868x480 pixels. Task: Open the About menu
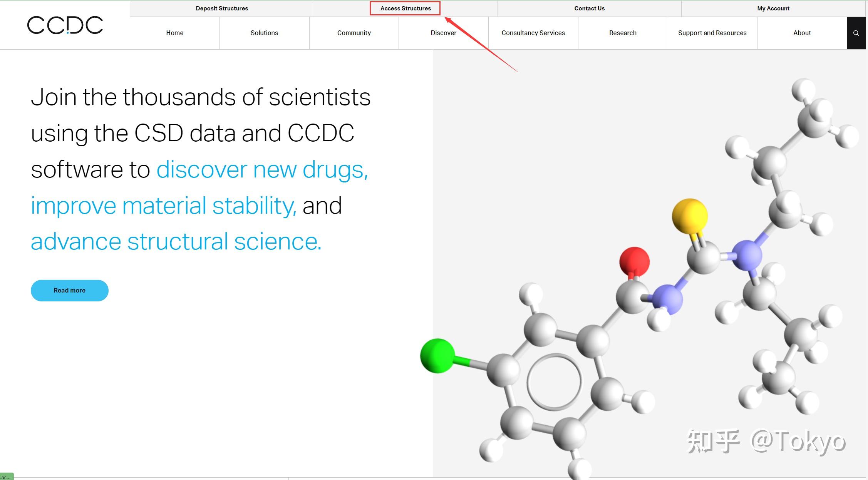(x=802, y=33)
